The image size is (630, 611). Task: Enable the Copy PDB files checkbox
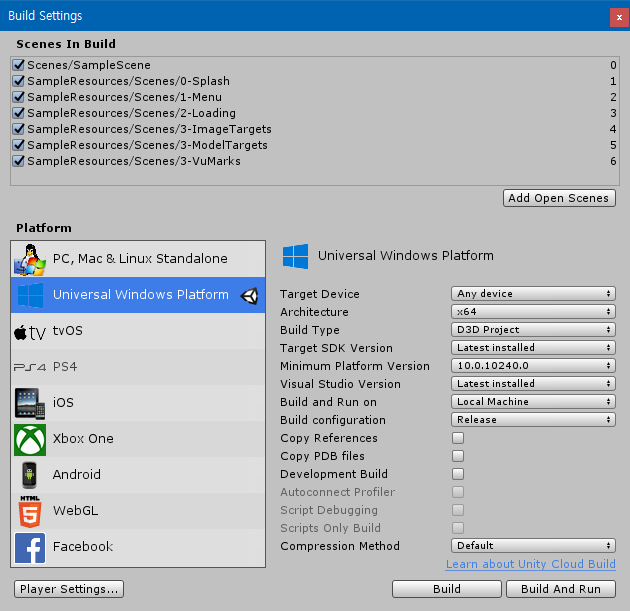pos(458,456)
